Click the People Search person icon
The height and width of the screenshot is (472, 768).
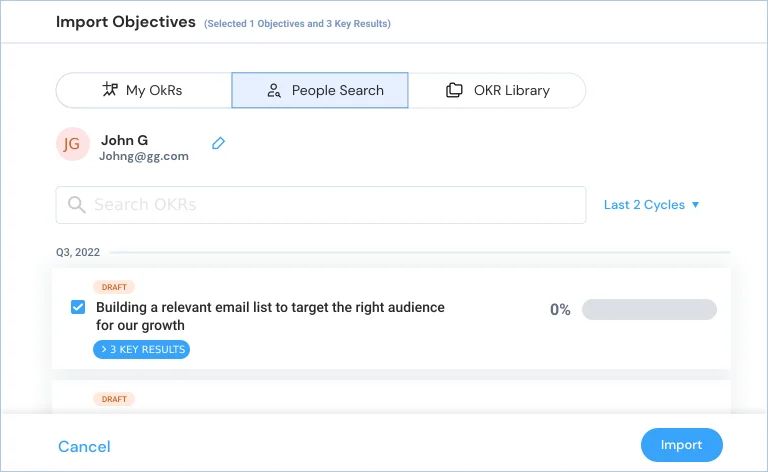tap(274, 91)
